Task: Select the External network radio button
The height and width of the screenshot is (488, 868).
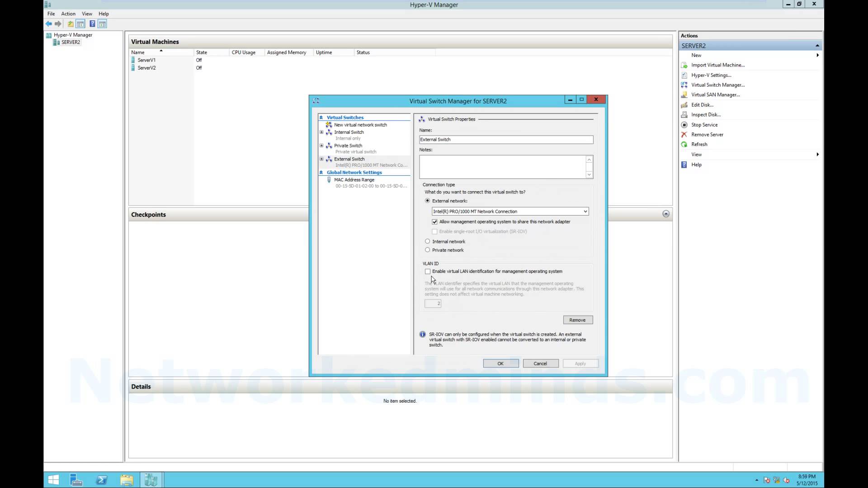Action: point(428,201)
